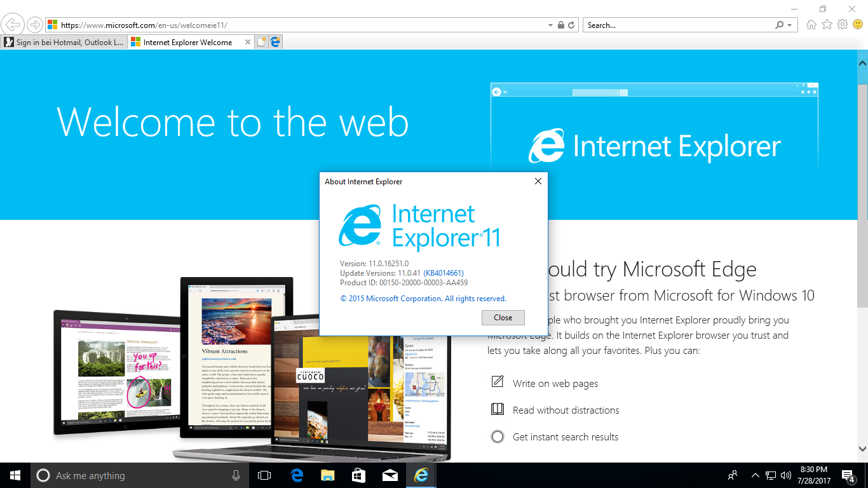Image resolution: width=868 pixels, height=488 pixels.
Task: Go to the Home page icon
Action: point(811,25)
